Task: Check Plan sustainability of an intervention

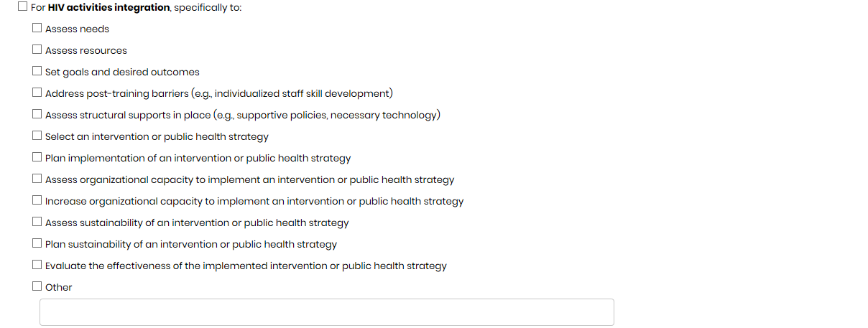Action: (x=37, y=244)
